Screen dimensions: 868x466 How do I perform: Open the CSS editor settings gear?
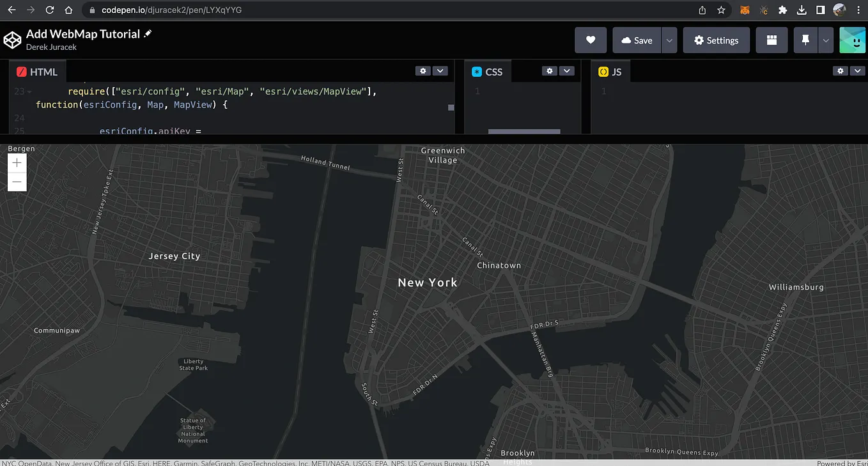(550, 70)
